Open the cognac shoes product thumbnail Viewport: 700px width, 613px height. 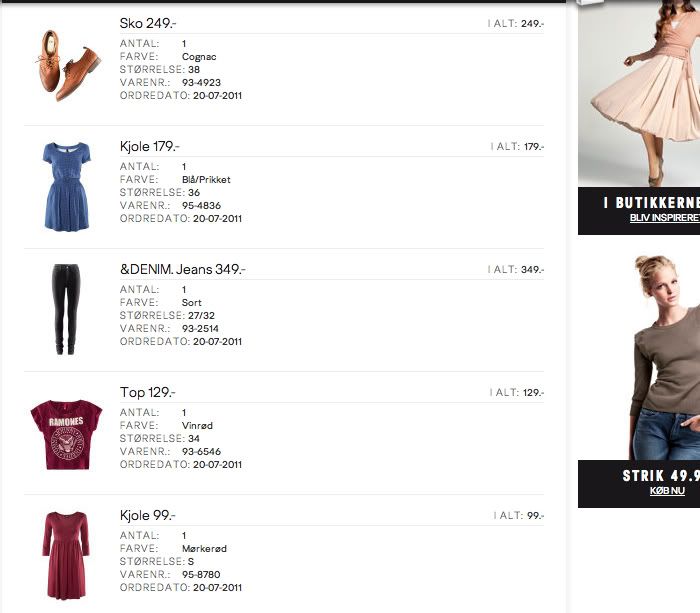pos(68,66)
